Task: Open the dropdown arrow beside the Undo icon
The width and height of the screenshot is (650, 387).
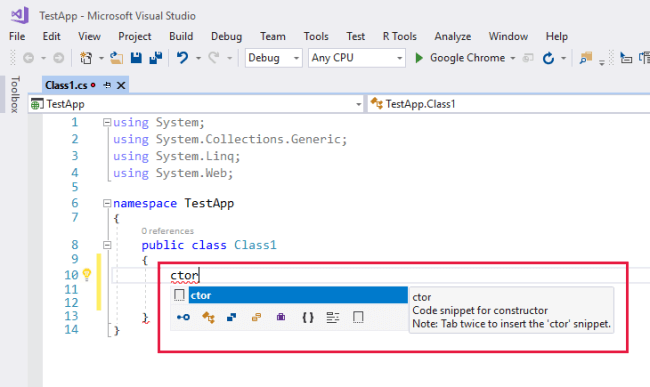Action: click(198, 58)
